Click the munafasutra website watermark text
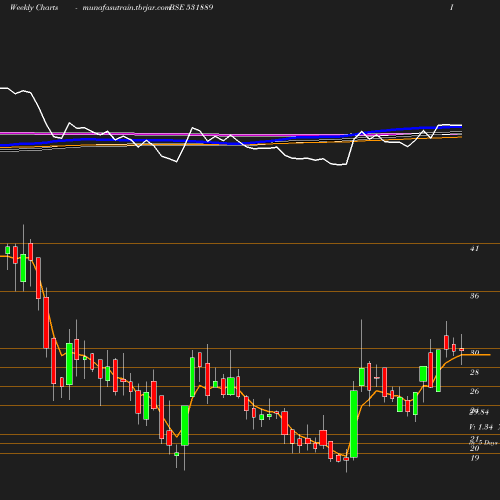The height and width of the screenshot is (500, 500). (x=126, y=8)
